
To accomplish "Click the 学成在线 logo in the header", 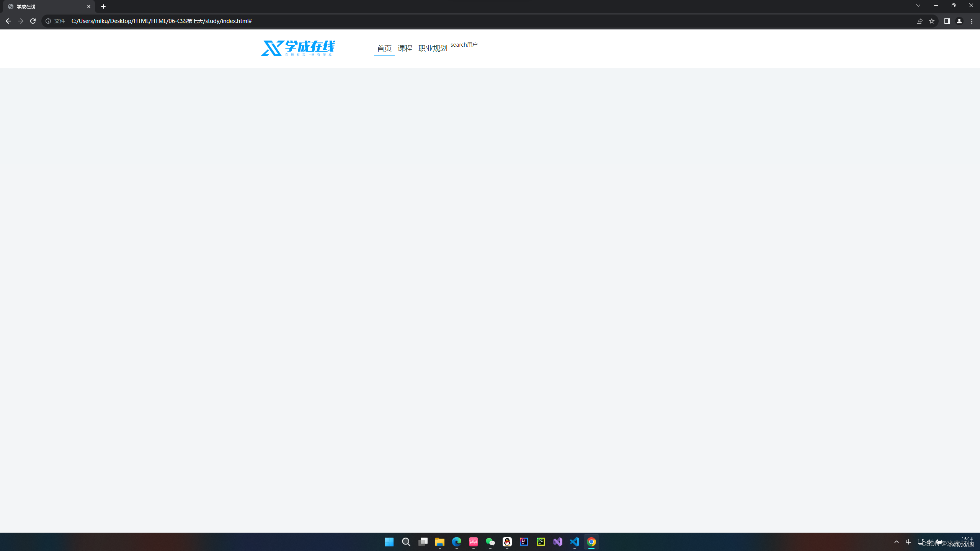I will (x=297, y=48).
